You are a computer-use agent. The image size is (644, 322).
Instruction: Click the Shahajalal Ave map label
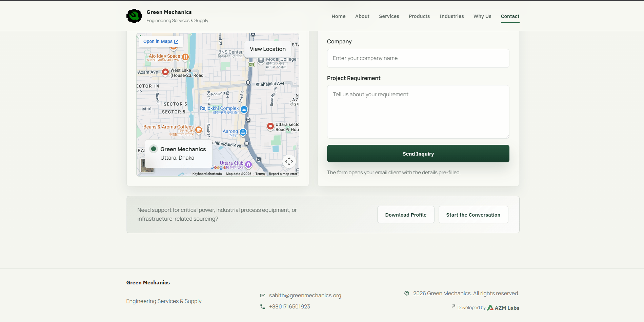(x=270, y=84)
